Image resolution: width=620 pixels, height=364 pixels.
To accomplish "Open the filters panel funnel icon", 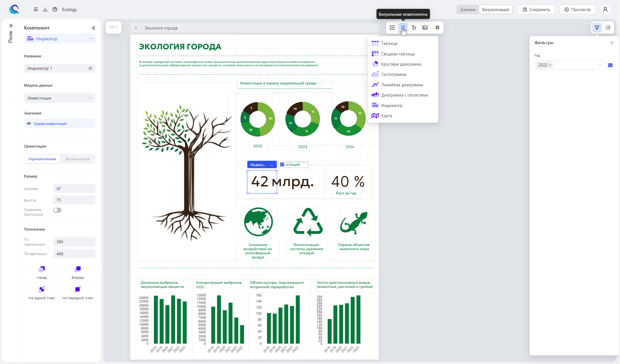I will click(x=597, y=28).
